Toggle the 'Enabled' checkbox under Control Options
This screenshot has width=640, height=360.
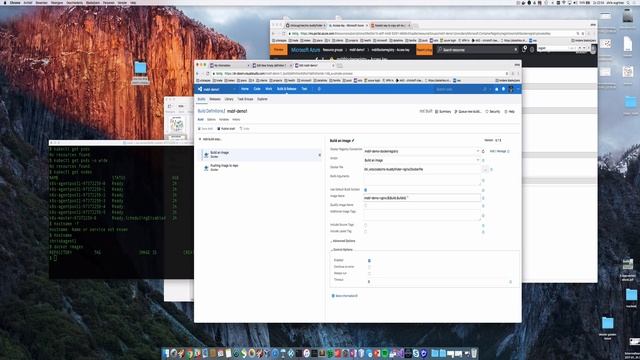369,260
